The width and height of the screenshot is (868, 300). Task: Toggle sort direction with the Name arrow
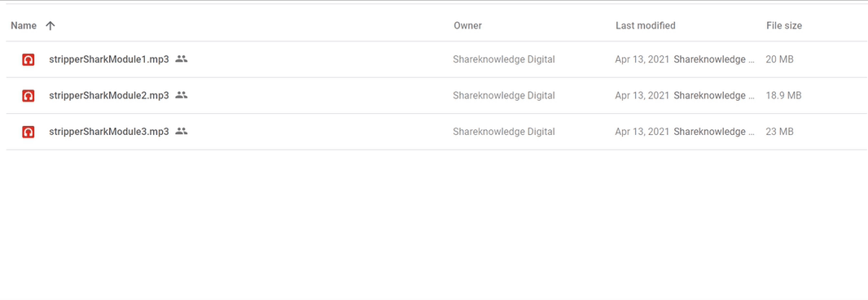[50, 25]
